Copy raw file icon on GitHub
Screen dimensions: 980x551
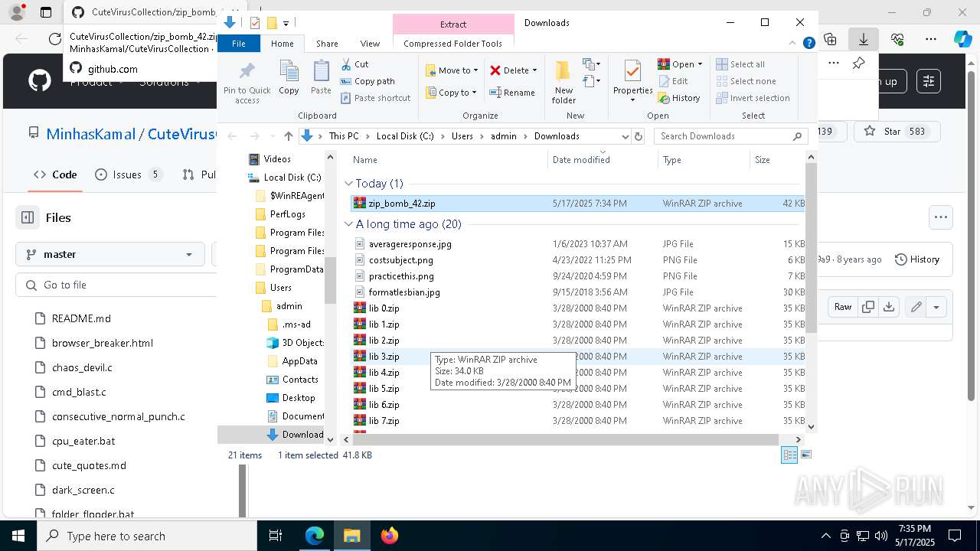click(868, 307)
